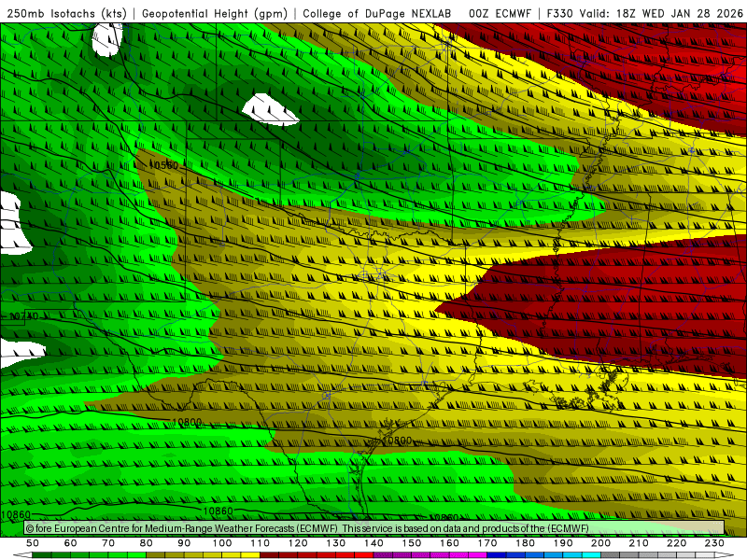Click the 180 value on the color scale
The width and height of the screenshot is (747, 560).
[525, 543]
